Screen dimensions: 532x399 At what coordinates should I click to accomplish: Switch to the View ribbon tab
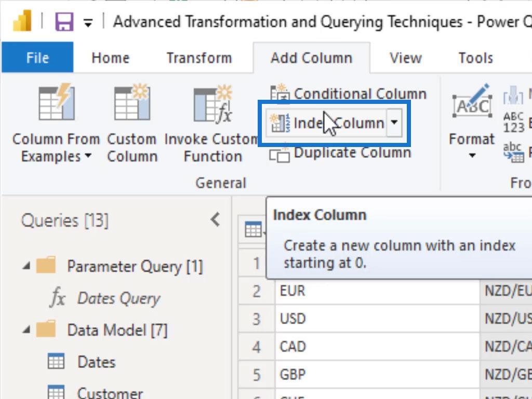point(406,58)
